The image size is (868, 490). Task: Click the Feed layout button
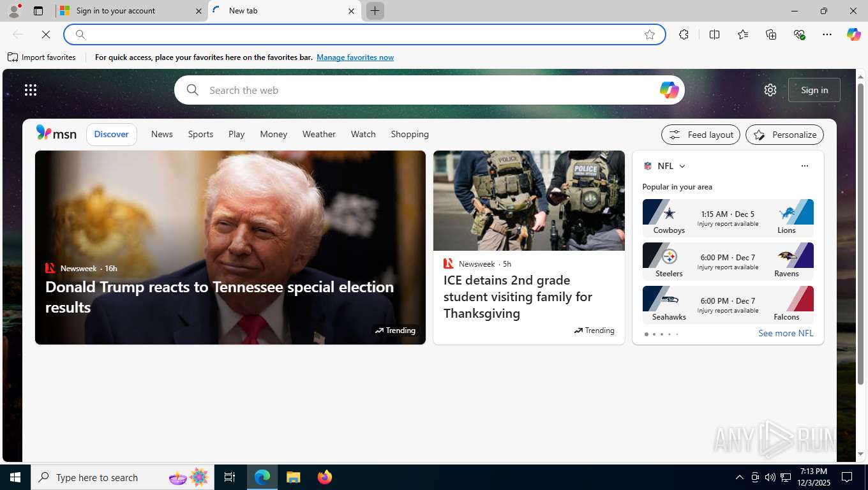(x=701, y=135)
